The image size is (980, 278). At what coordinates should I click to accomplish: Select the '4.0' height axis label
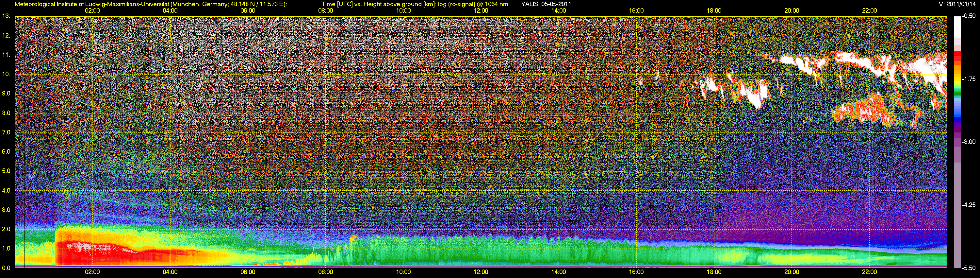click(6, 190)
